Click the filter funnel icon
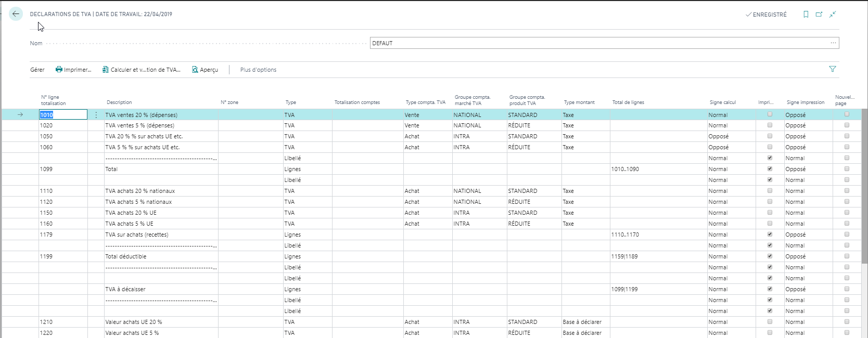 pos(832,69)
